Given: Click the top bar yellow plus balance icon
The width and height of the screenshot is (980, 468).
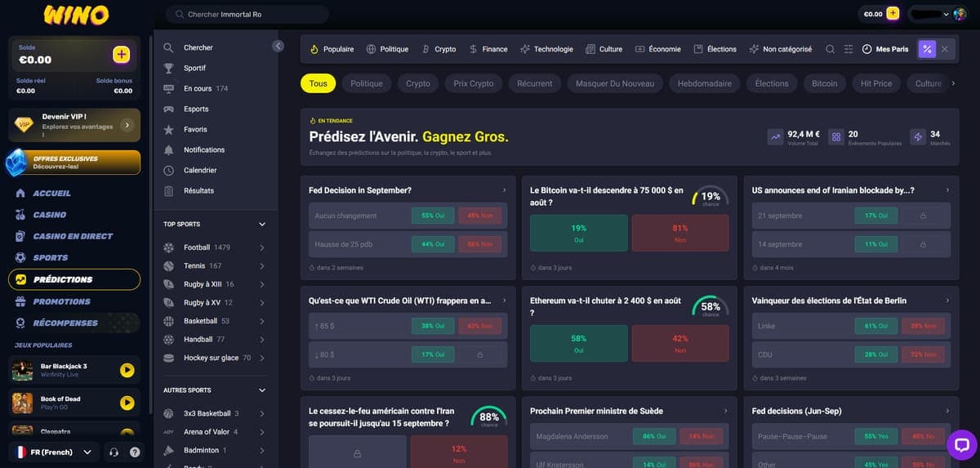Looking at the screenshot, I should coord(893,14).
